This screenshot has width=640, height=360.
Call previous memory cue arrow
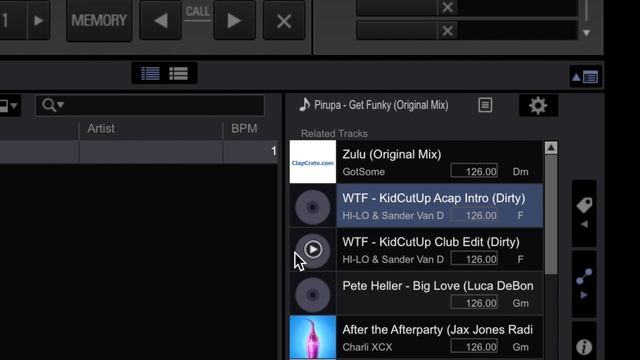[160, 20]
